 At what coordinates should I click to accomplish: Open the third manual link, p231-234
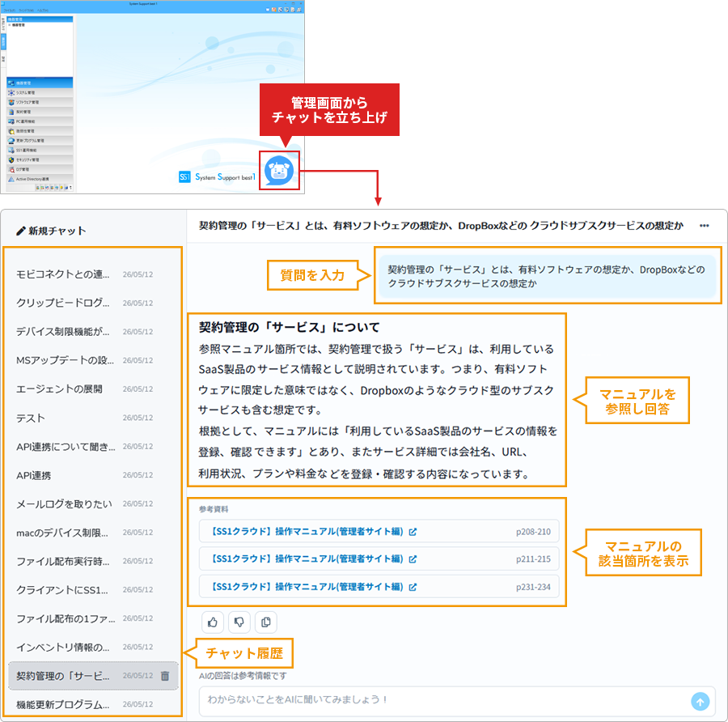pos(379,586)
